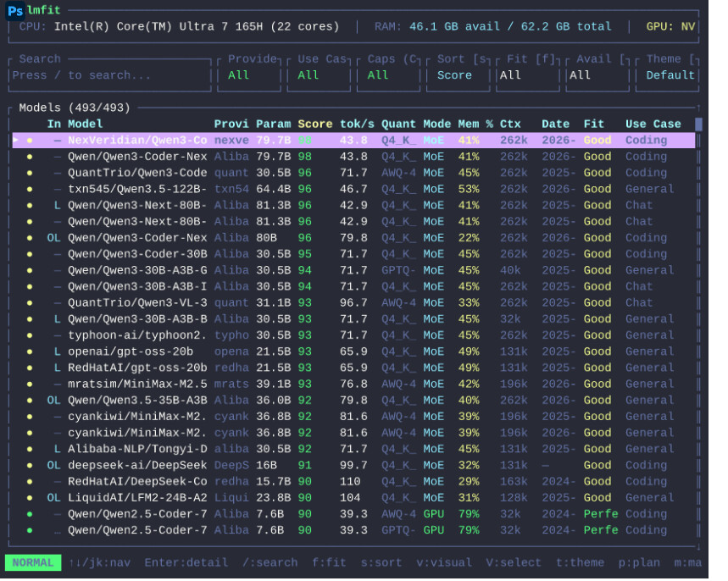Click the NORMAL mode indicator in status bar

click(x=33, y=563)
